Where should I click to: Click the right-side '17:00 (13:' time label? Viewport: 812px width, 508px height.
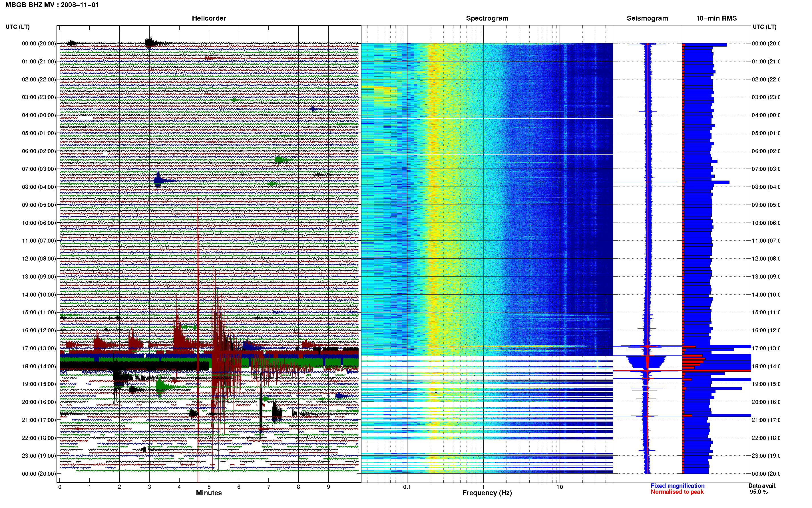(x=765, y=348)
